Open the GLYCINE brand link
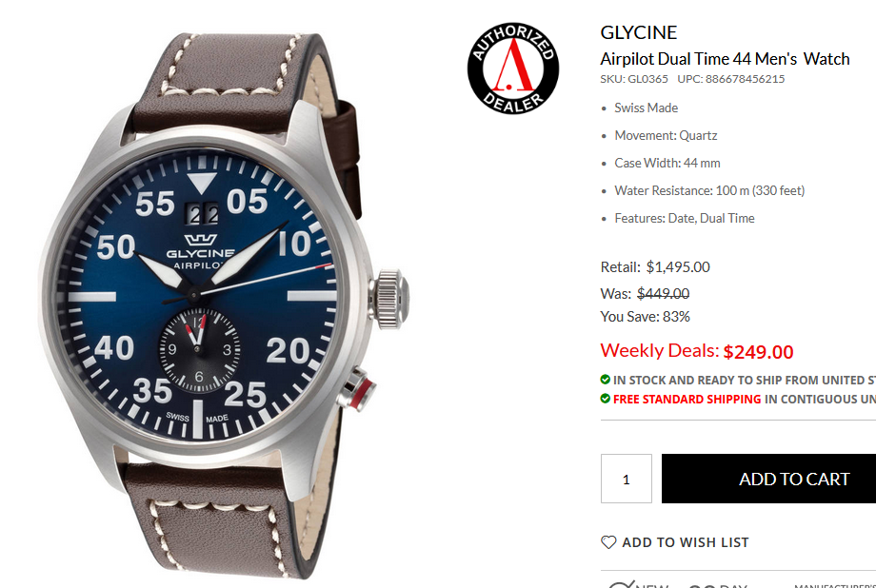This screenshot has width=876, height=588. 639,32
